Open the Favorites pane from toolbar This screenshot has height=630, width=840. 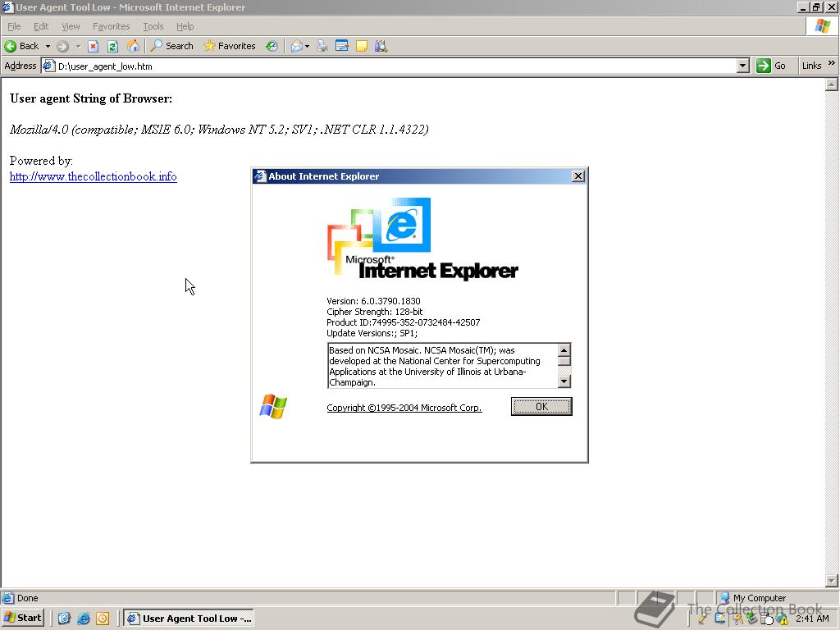(230, 46)
